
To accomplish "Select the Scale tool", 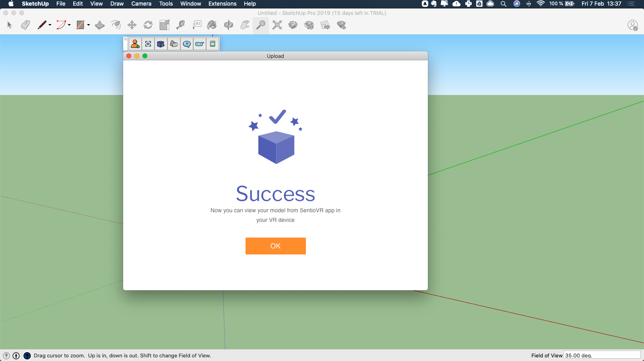I will [164, 25].
